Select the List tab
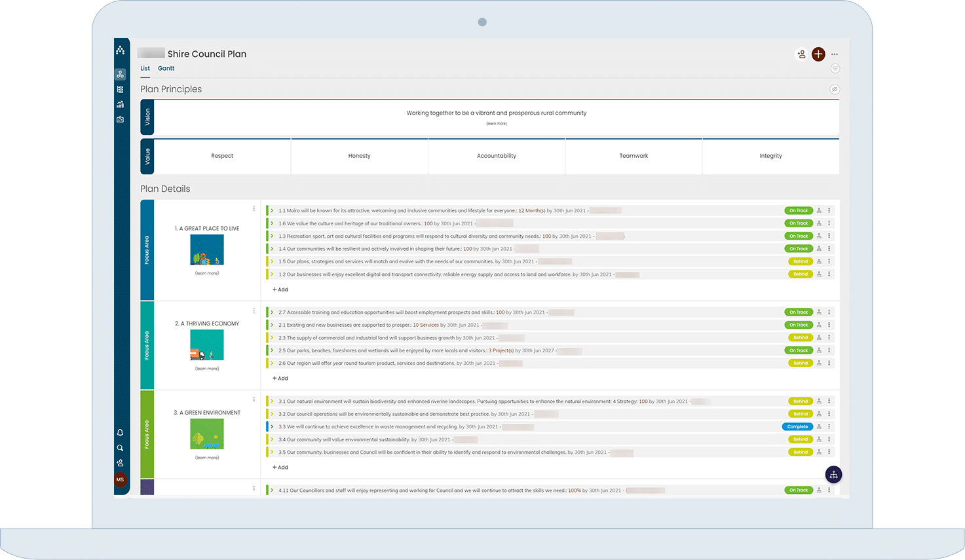 click(x=145, y=68)
